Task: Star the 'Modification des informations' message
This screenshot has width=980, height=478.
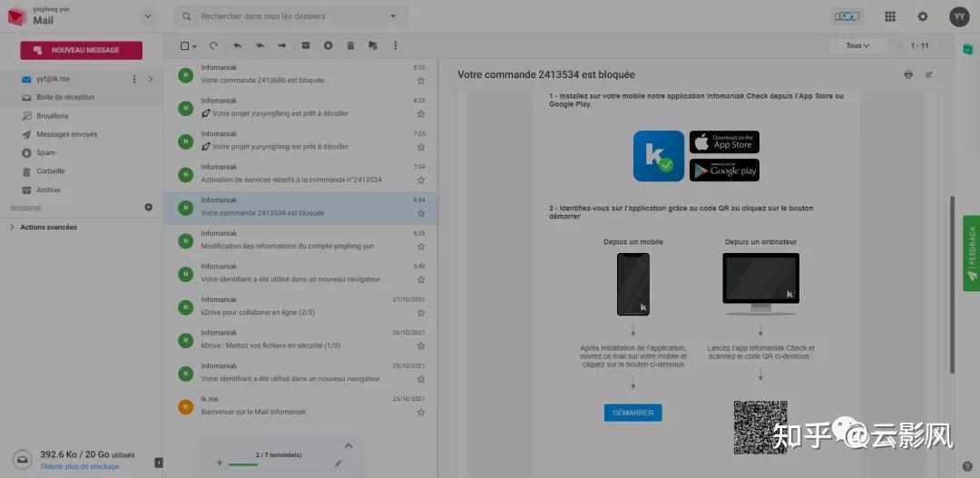Action: click(421, 246)
